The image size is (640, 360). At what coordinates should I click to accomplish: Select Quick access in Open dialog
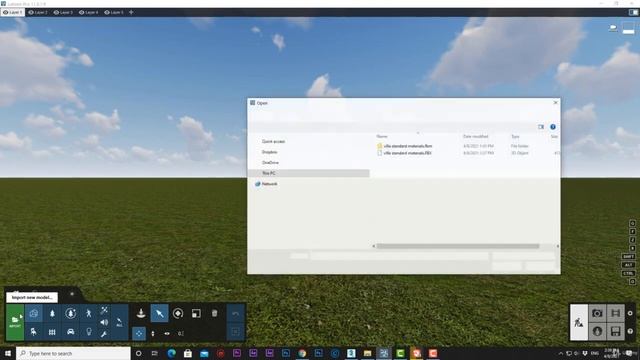273,141
